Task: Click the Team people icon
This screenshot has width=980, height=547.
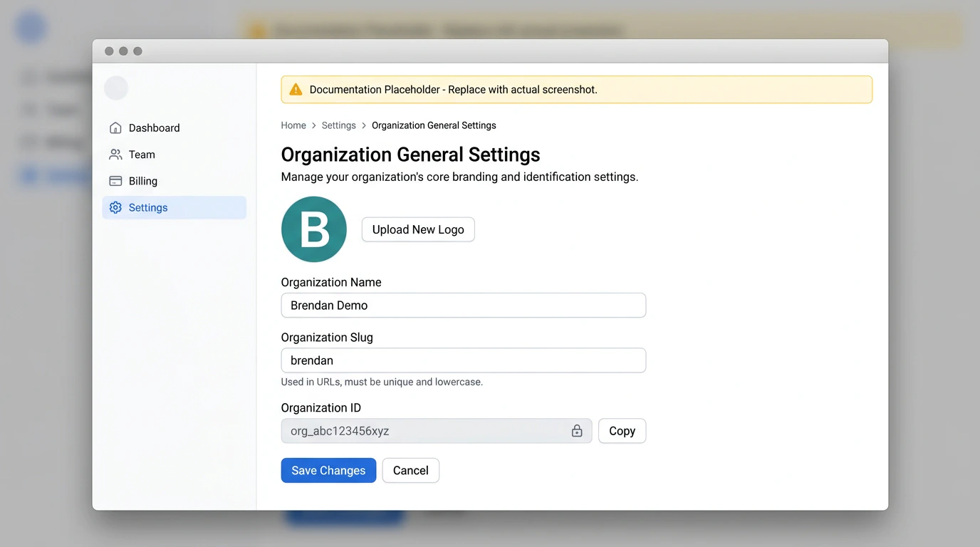Action: [115, 154]
